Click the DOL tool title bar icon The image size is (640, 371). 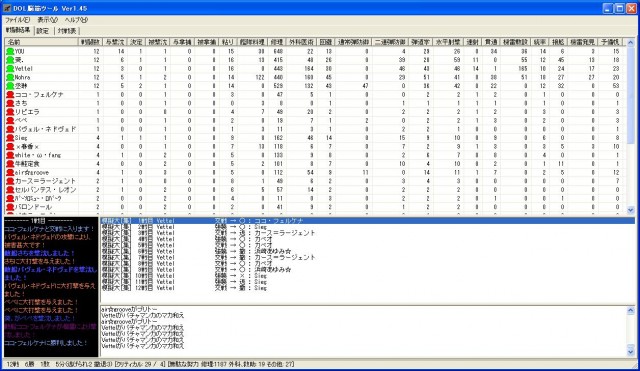click(7, 8)
